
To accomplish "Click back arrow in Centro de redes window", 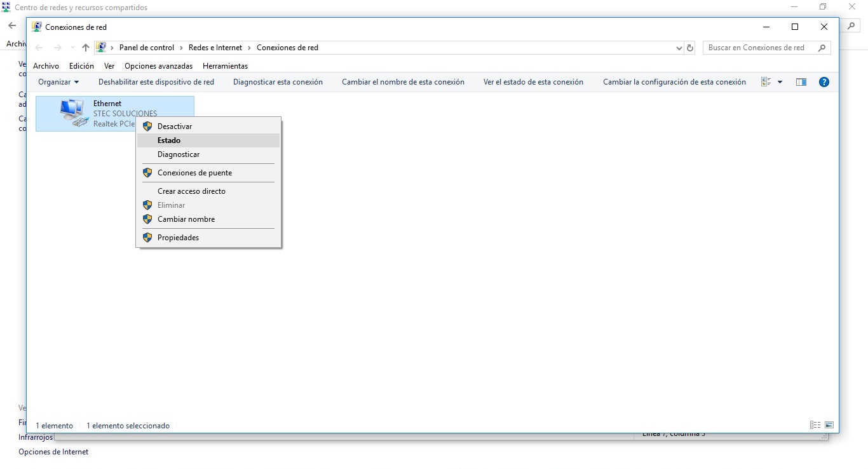I will point(11,26).
